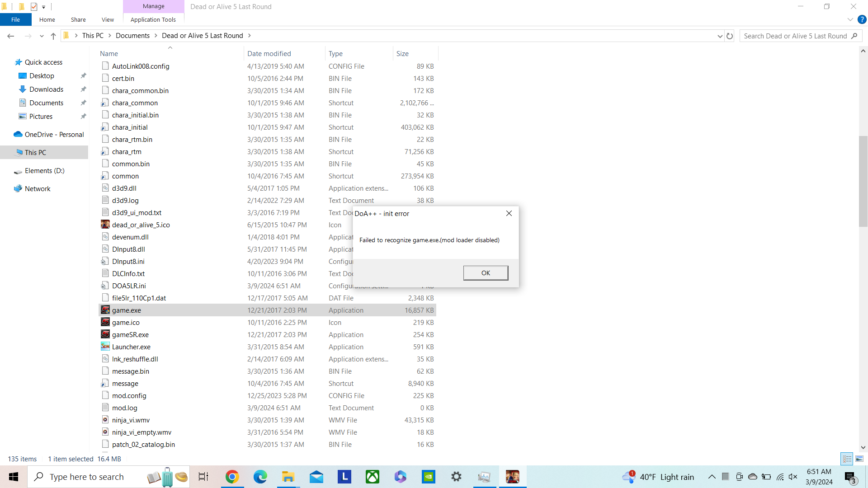
Task: Go up one folder level arrow
Action: point(53,36)
